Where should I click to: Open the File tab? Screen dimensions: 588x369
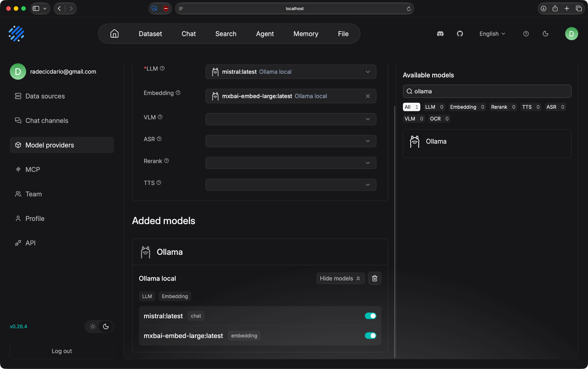coord(343,34)
